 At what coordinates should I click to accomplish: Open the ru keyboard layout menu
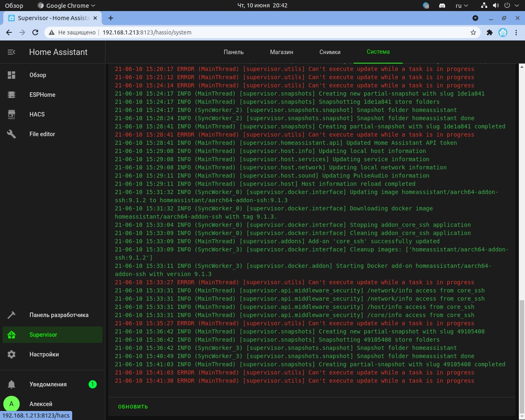462,6
